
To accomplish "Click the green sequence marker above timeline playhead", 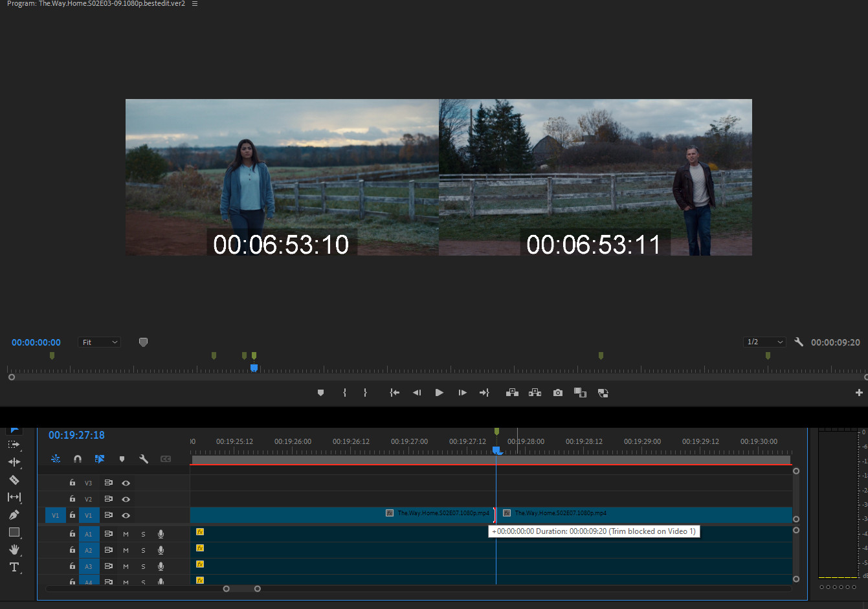I will (496, 431).
